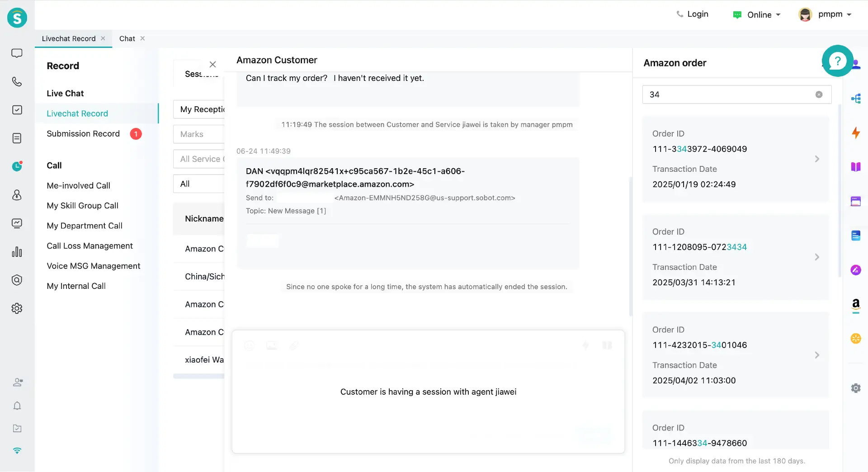Click the blue hierarchy tree icon
Image resolution: width=868 pixels, height=472 pixels.
[856, 99]
